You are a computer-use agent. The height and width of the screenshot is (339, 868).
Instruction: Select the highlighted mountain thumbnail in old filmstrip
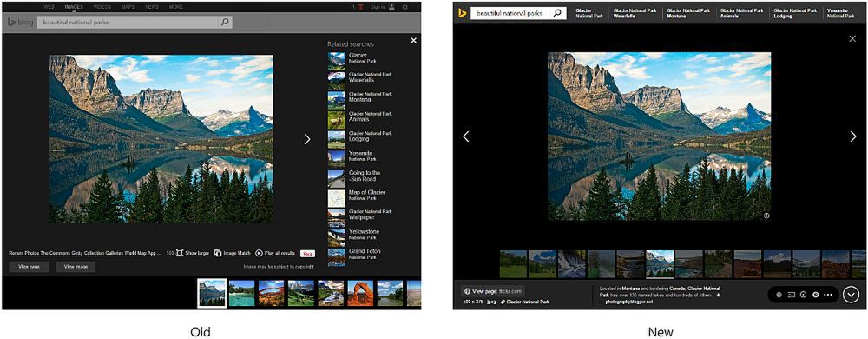[212, 293]
